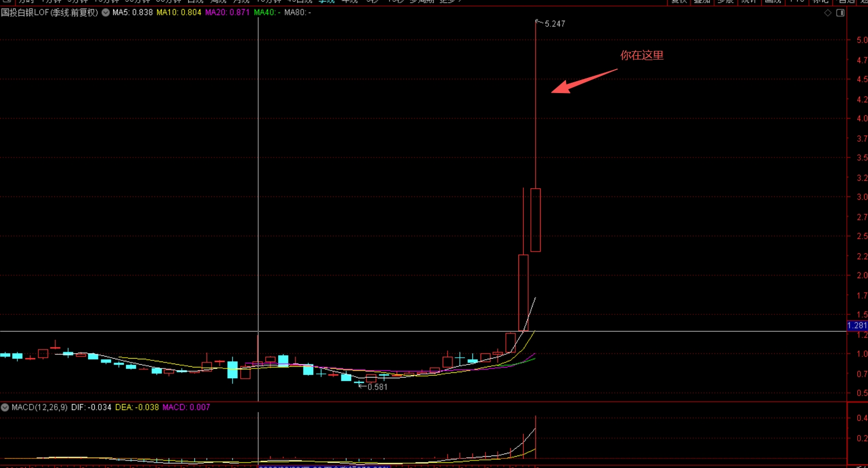Open the MACD indicator dropdown arrow
The height and width of the screenshot is (468, 868).
(x=5, y=407)
